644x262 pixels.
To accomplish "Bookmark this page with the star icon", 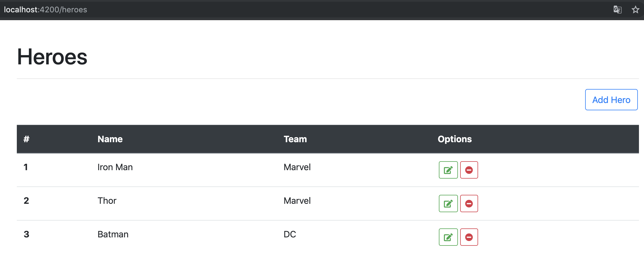I will [x=635, y=10].
